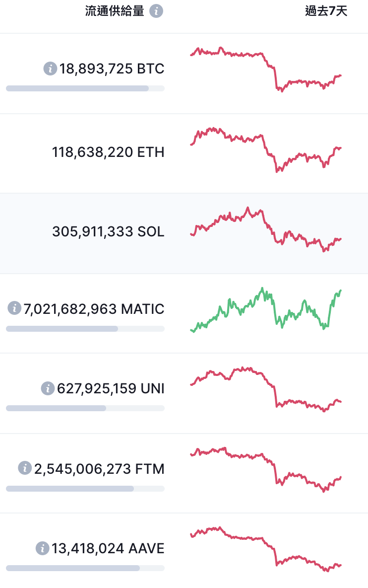Select the 118,638,220 ETH supply value
The image size is (368, 588).
(x=108, y=152)
